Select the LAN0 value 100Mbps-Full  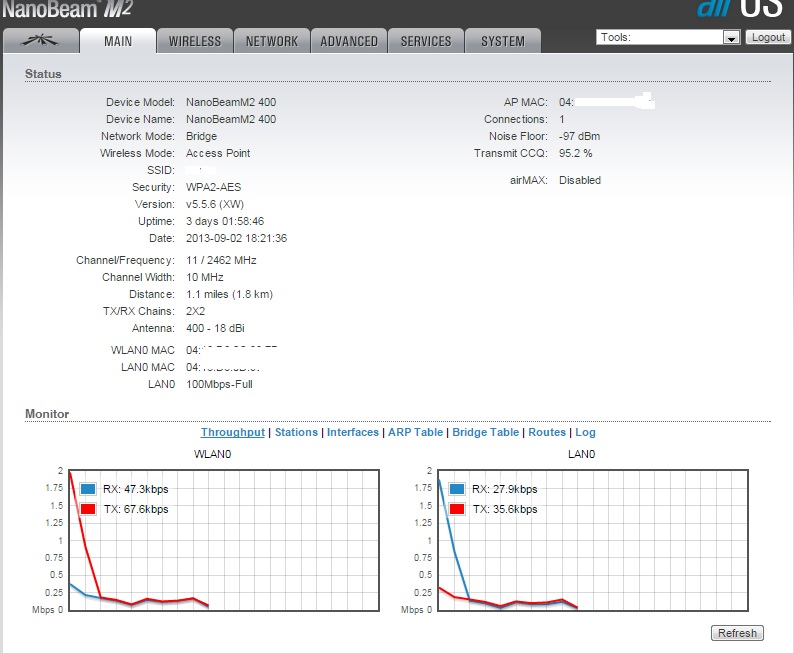click(219, 384)
